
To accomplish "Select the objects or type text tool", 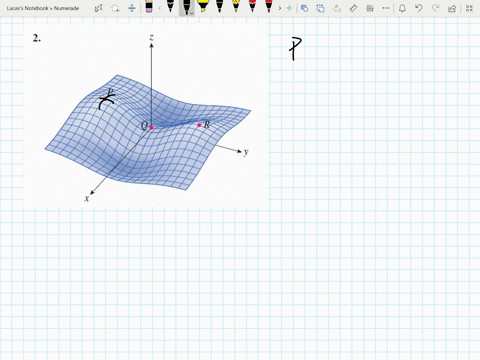I will [x=99, y=8].
